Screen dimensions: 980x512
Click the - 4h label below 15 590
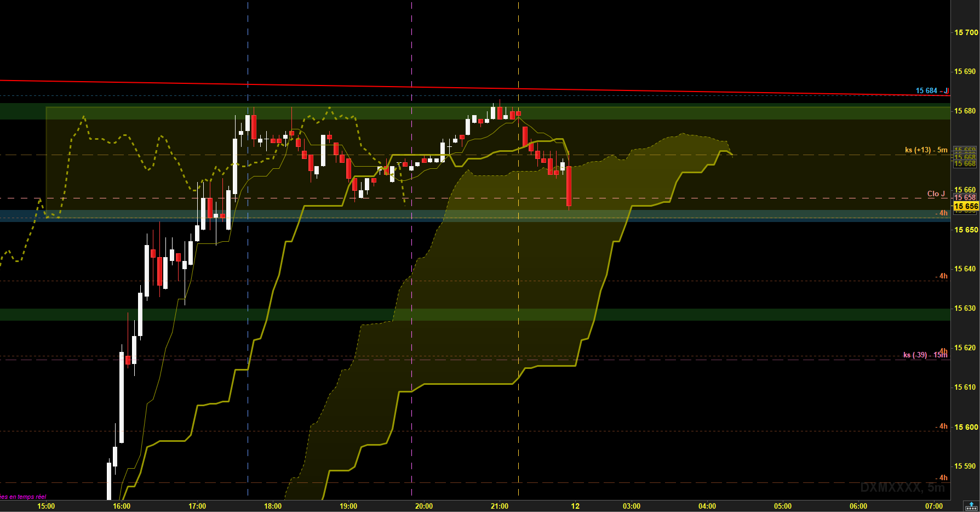[x=941, y=477]
